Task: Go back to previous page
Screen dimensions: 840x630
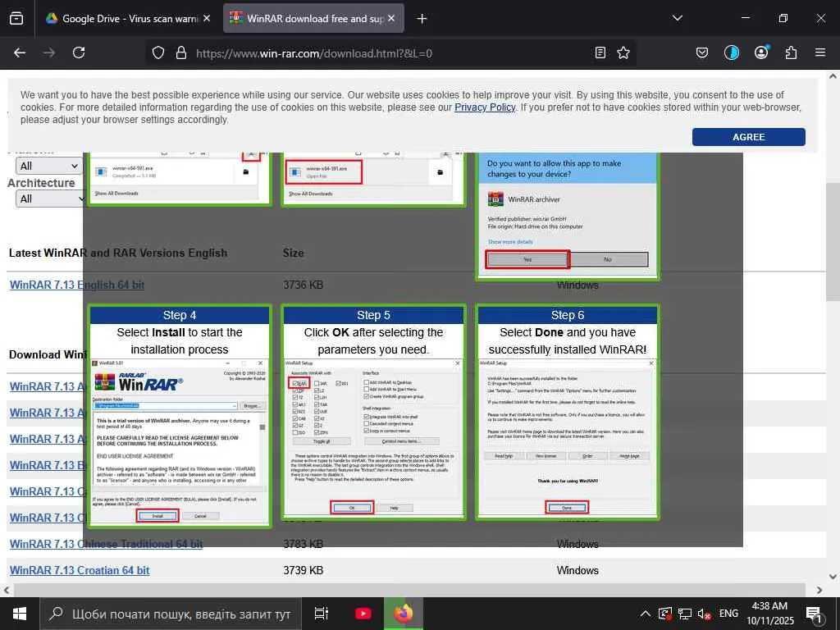Action: click(x=20, y=52)
